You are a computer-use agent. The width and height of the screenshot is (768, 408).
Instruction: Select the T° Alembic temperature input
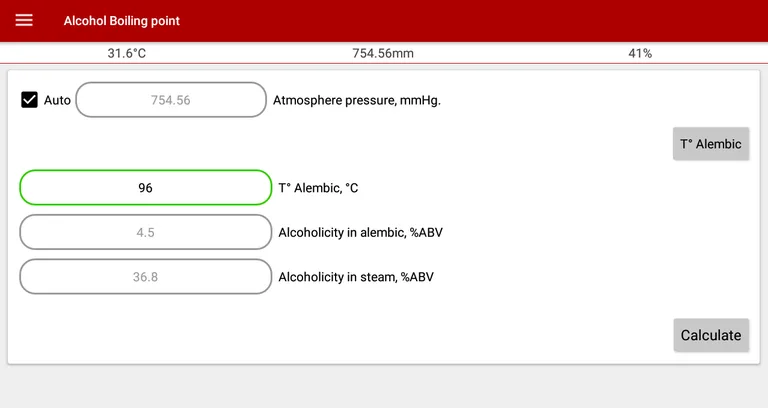(x=145, y=187)
